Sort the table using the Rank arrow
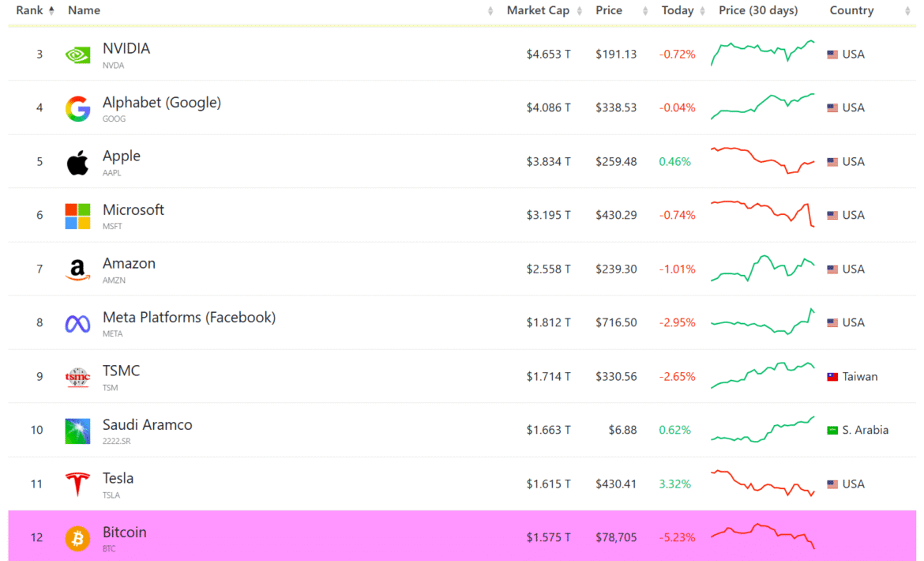 (x=51, y=9)
